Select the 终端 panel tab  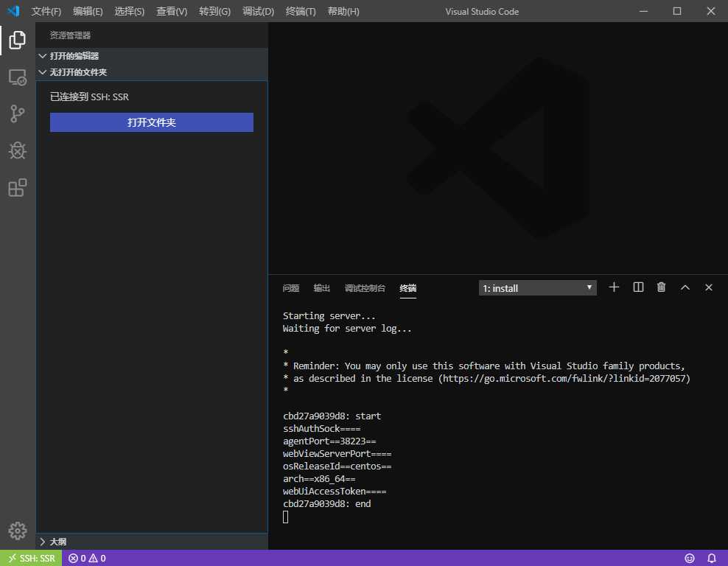point(408,288)
